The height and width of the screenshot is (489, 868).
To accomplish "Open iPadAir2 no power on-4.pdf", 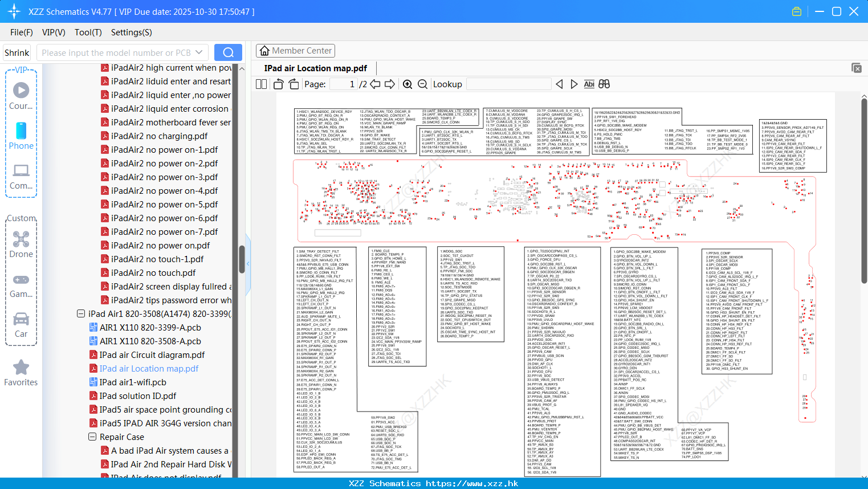I will pos(164,190).
